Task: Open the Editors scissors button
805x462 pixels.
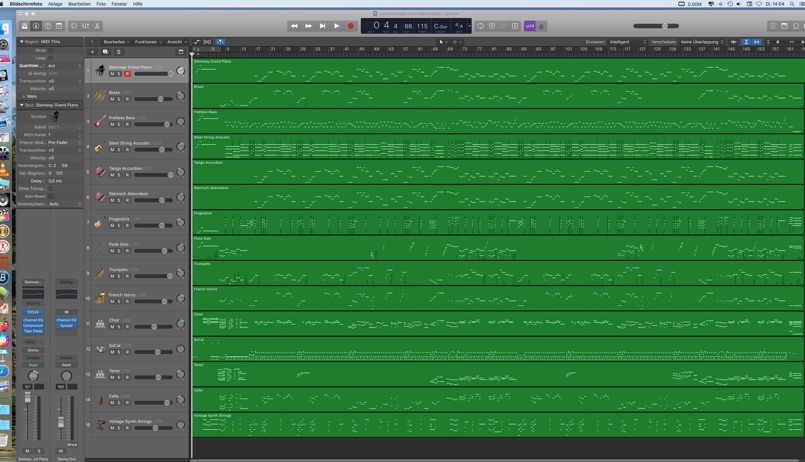Action: point(97,26)
